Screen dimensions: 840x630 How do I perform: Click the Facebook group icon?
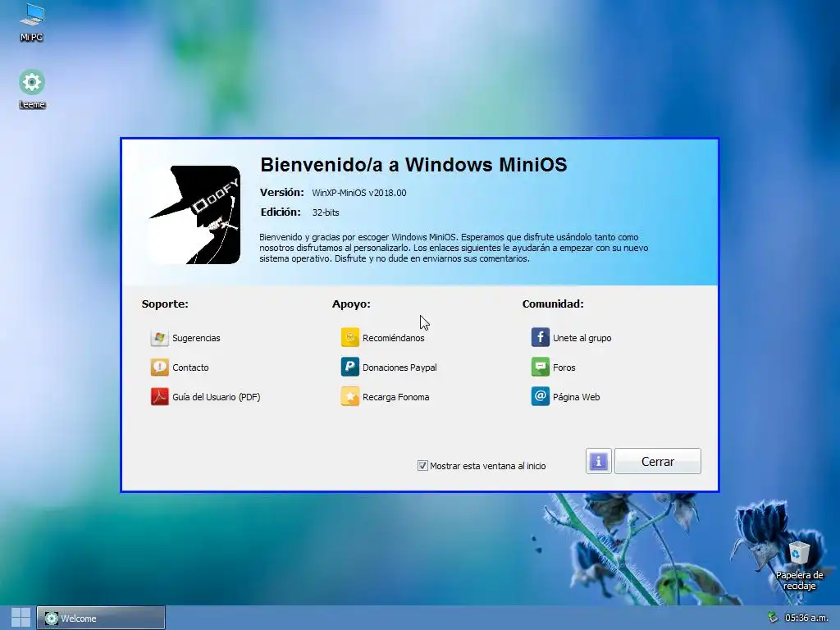click(x=540, y=338)
